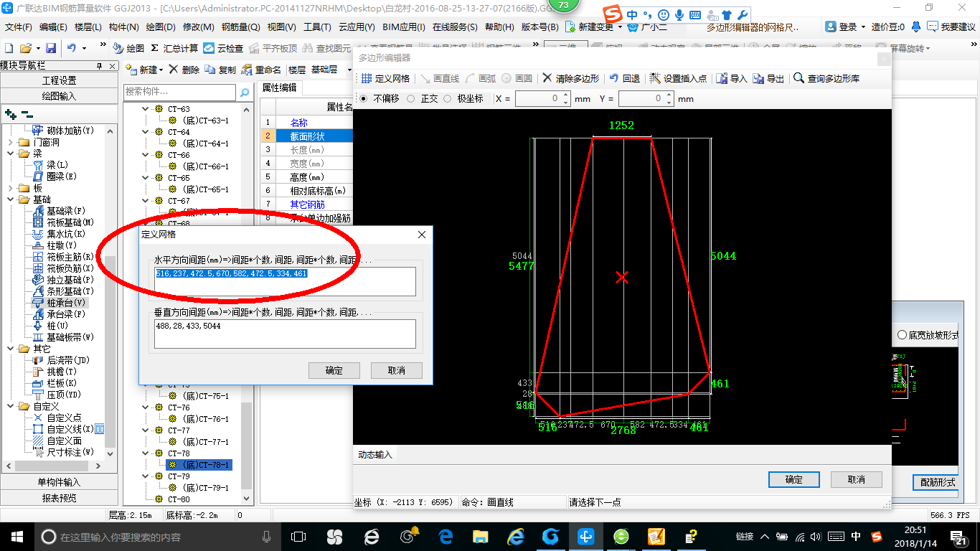
Task: Open the 编辑(E) menu
Action: click(x=53, y=27)
